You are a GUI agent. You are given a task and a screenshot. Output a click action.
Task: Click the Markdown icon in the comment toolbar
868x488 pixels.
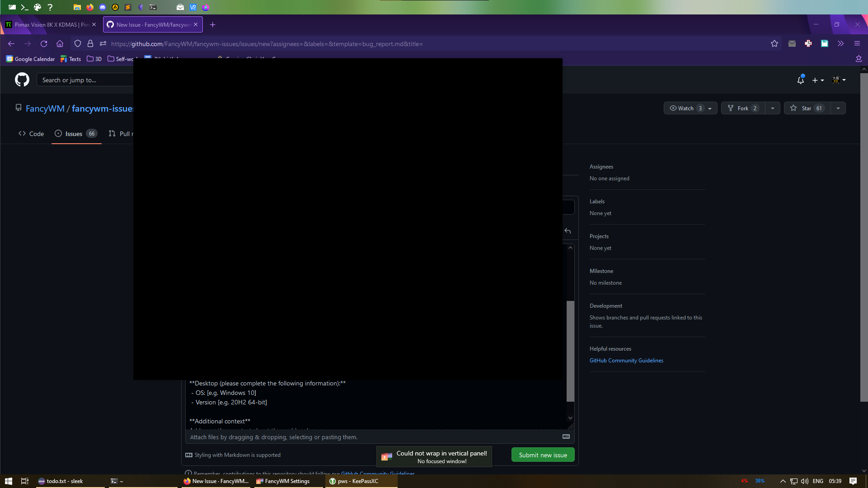coord(565,436)
